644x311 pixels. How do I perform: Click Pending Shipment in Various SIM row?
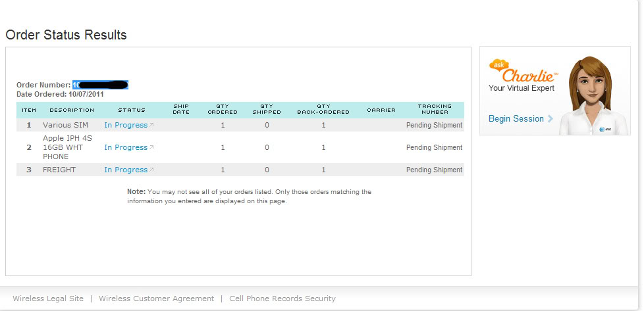click(434, 125)
